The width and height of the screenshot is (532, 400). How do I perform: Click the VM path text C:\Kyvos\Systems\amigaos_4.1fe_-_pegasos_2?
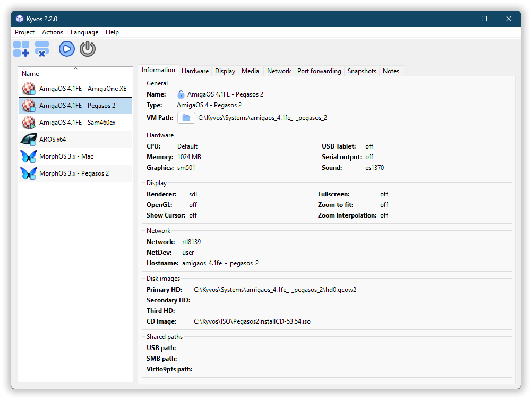point(263,118)
